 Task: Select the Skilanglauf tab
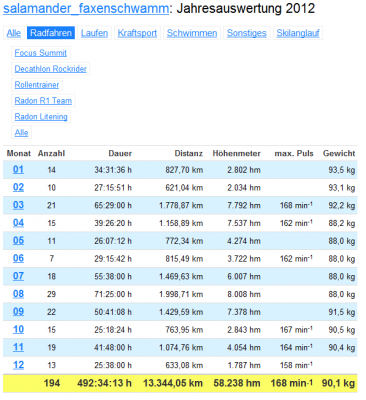tap(298, 33)
